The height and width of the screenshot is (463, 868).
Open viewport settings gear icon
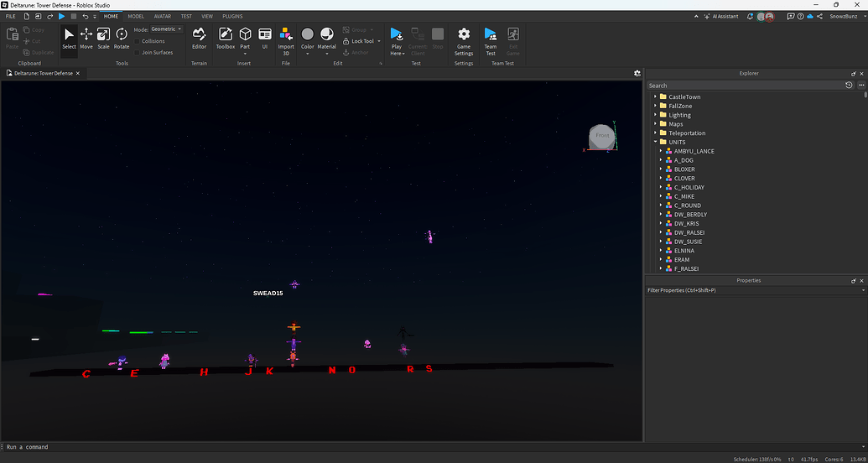pos(637,73)
